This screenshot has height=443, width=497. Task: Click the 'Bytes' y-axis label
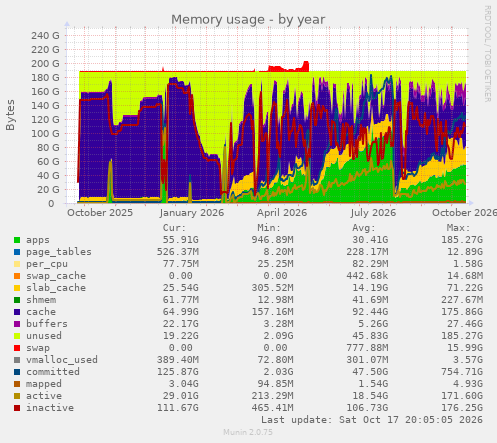(10, 115)
